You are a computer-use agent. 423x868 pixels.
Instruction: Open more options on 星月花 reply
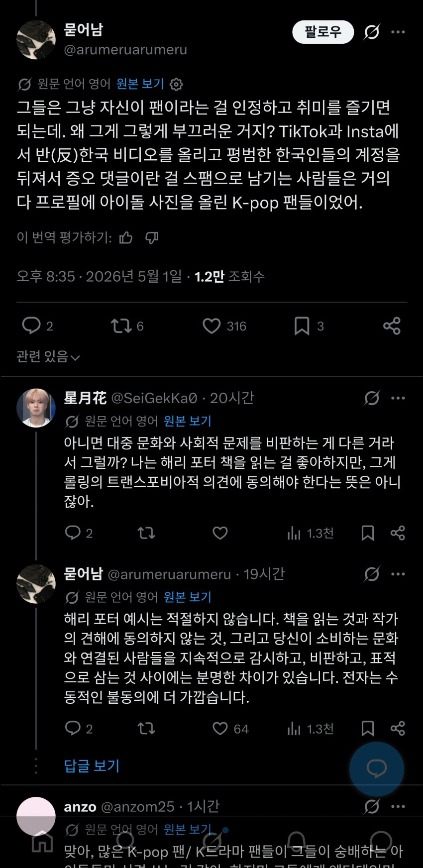pos(398,398)
